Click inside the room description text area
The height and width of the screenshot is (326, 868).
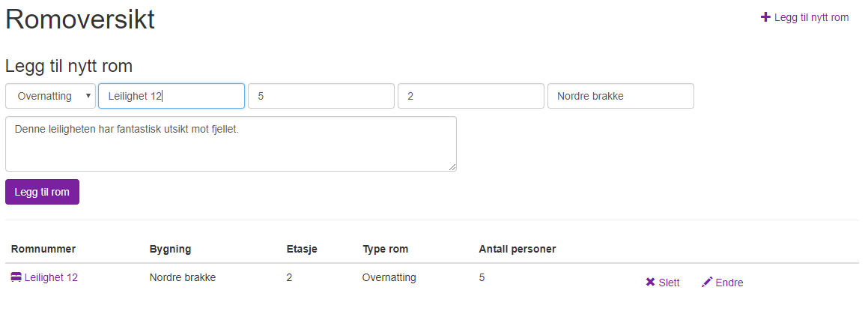tap(231, 144)
